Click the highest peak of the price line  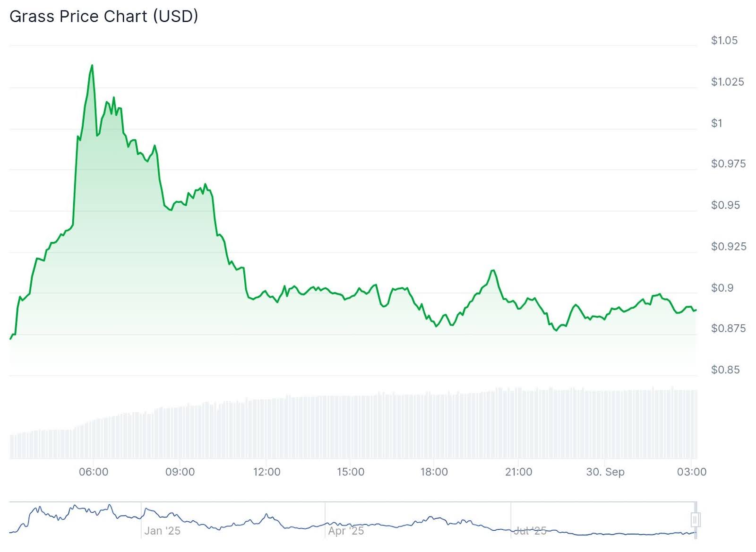92,66
